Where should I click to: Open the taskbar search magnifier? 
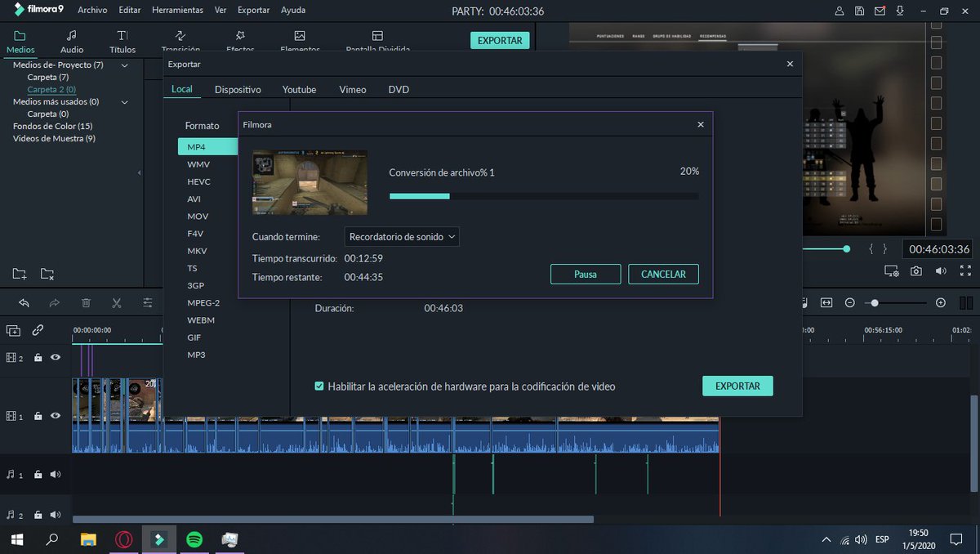click(52, 539)
